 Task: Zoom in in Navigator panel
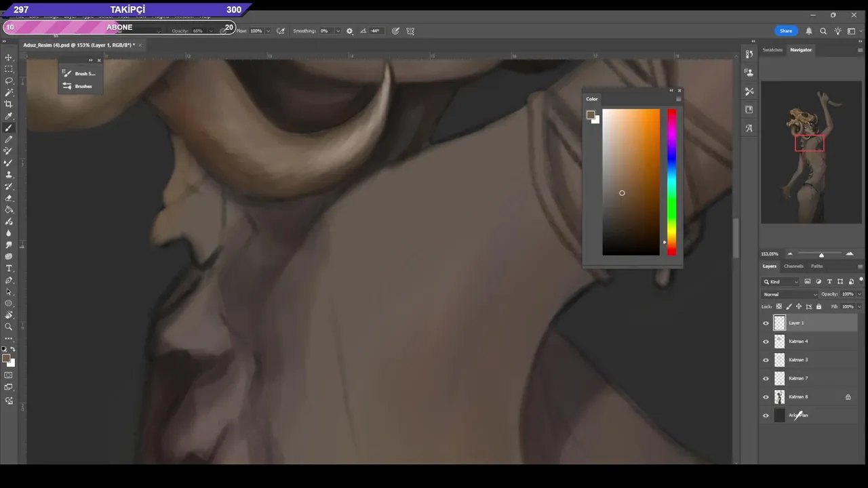[x=850, y=254]
